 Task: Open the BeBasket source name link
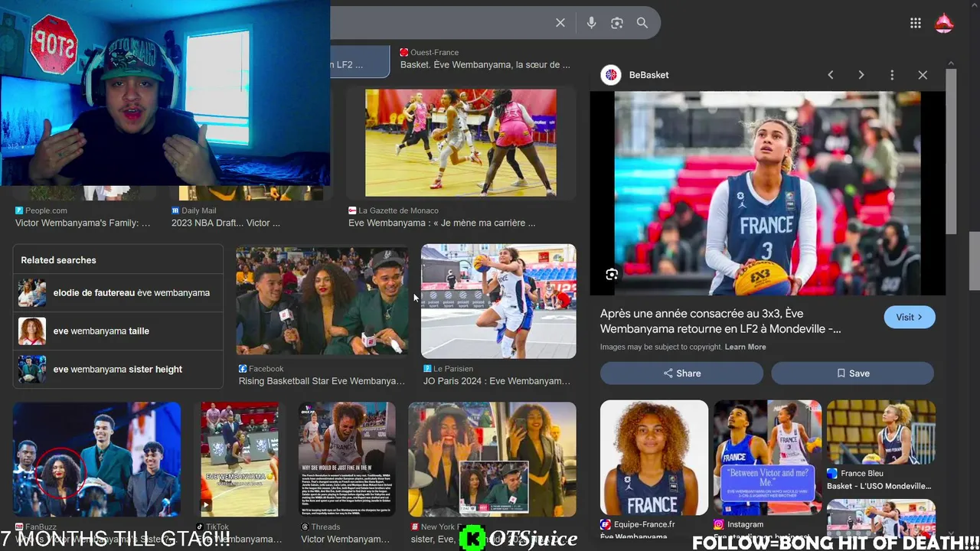(x=648, y=75)
